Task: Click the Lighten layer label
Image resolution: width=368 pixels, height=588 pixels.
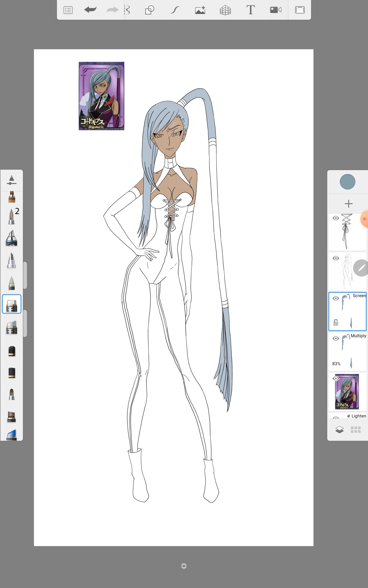Action: coord(359,416)
